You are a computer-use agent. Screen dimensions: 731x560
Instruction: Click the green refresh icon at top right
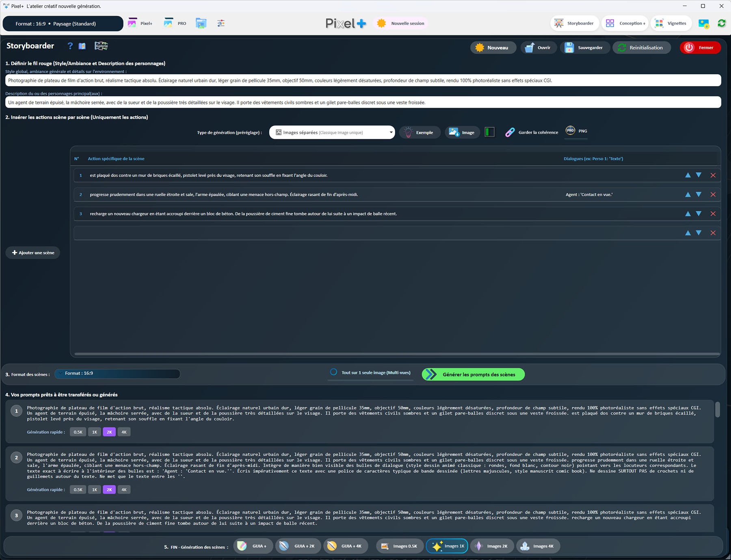click(721, 23)
